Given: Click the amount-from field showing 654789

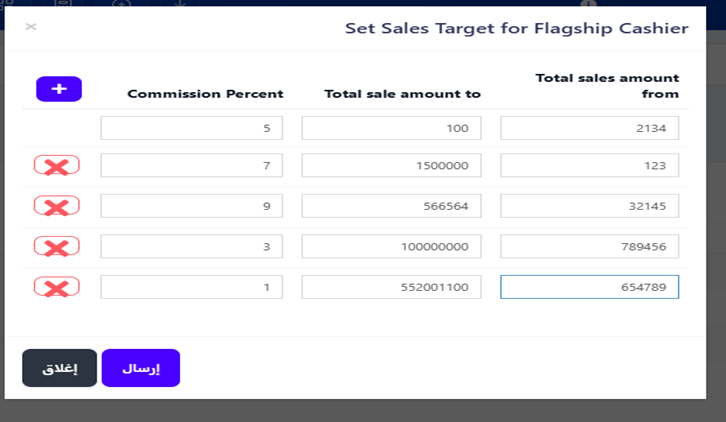Looking at the screenshot, I should tap(590, 288).
